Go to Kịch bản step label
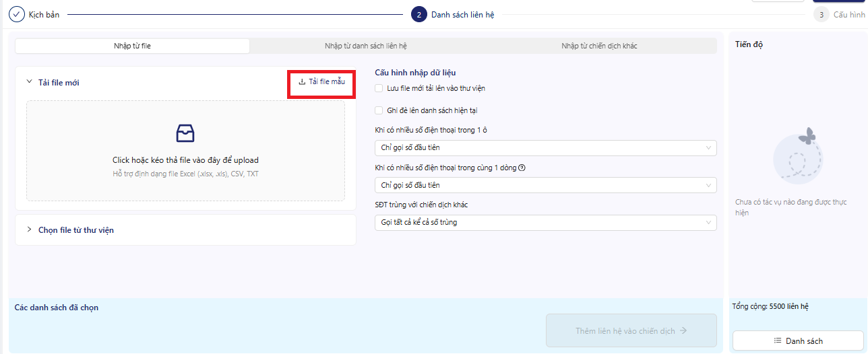Viewport: 868px width, 354px height. pos(44,14)
